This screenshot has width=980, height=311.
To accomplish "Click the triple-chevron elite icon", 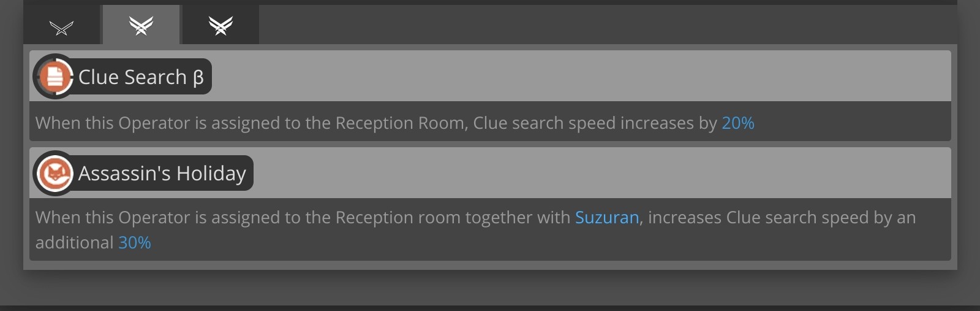I will (x=221, y=25).
